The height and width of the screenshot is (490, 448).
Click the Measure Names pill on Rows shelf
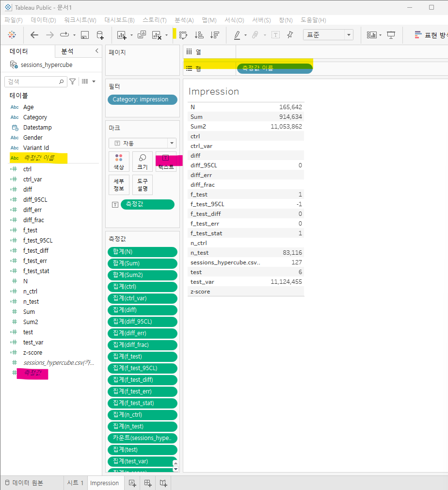pos(275,68)
